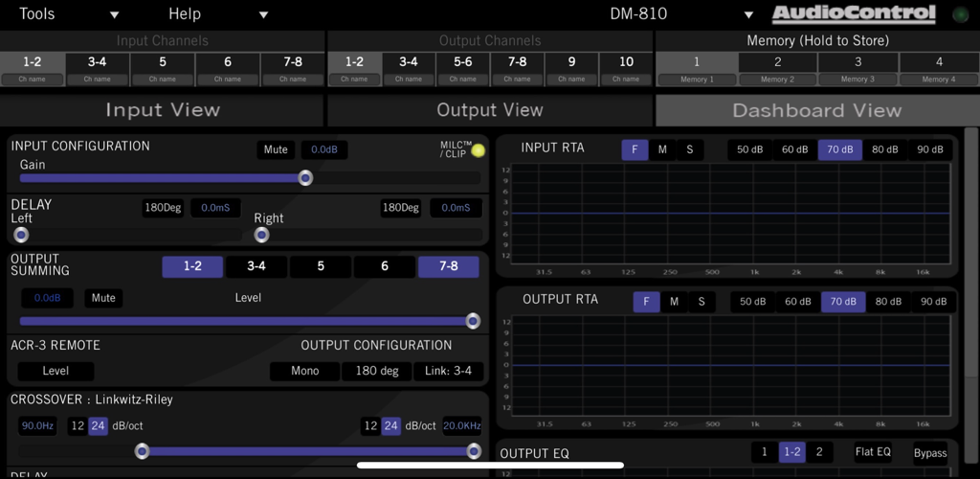This screenshot has height=479, width=980.
Task: Switch to Output View tab
Action: (490, 111)
